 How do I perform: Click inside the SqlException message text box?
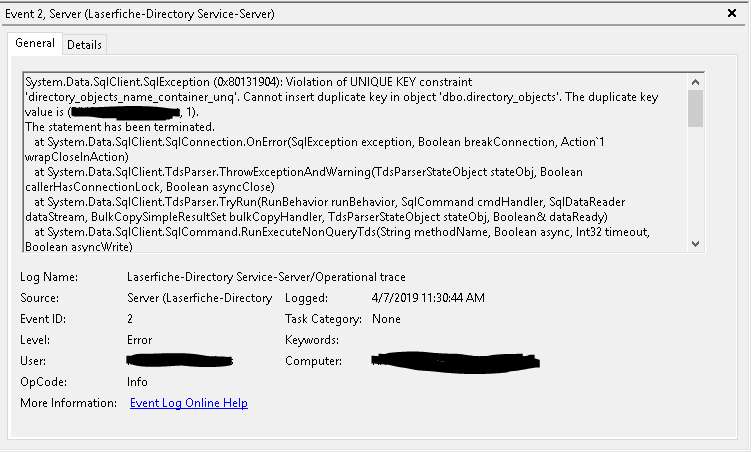click(355, 163)
